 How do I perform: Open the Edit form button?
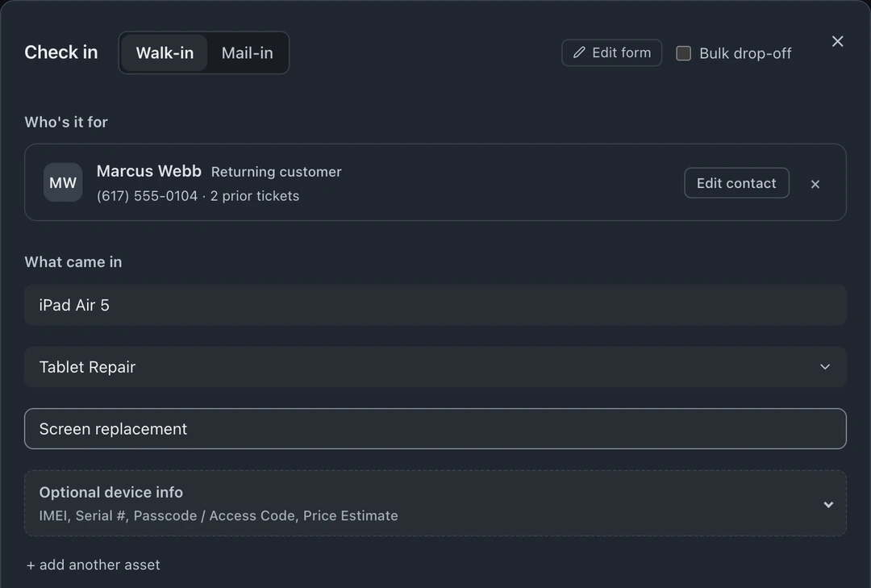pos(611,52)
